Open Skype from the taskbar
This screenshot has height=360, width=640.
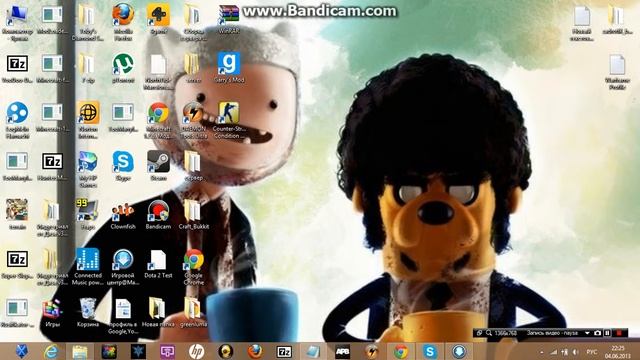[430, 351]
